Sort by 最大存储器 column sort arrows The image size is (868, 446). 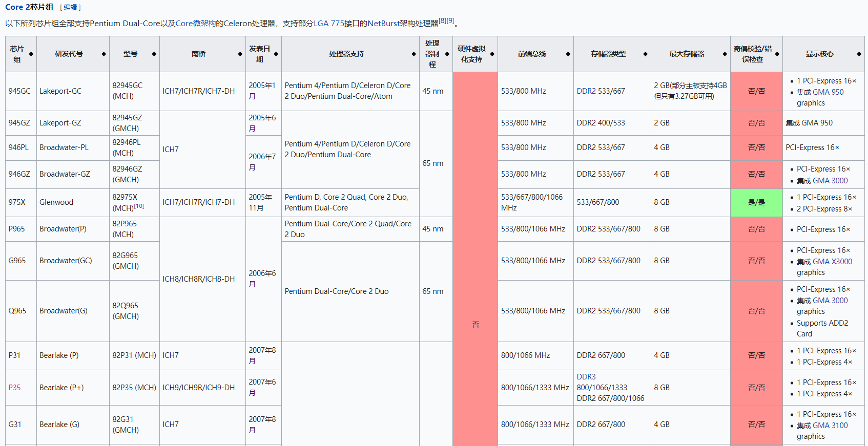725,54
